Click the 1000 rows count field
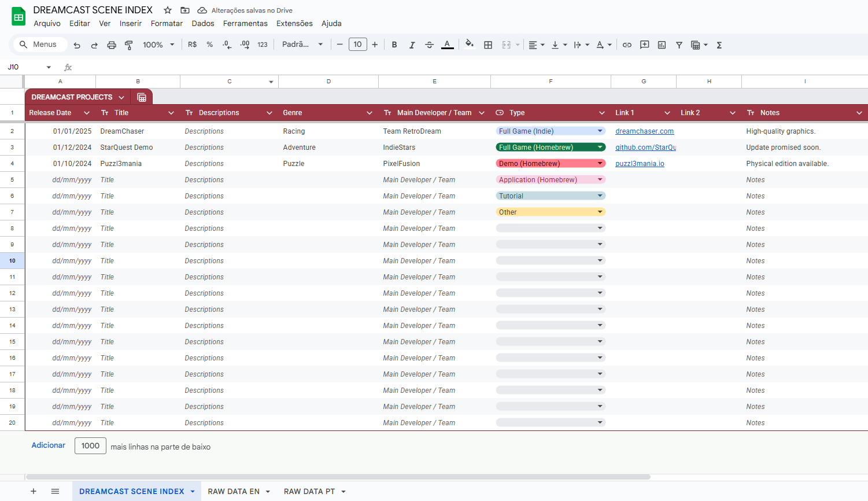This screenshot has height=501, width=868. tap(90, 445)
